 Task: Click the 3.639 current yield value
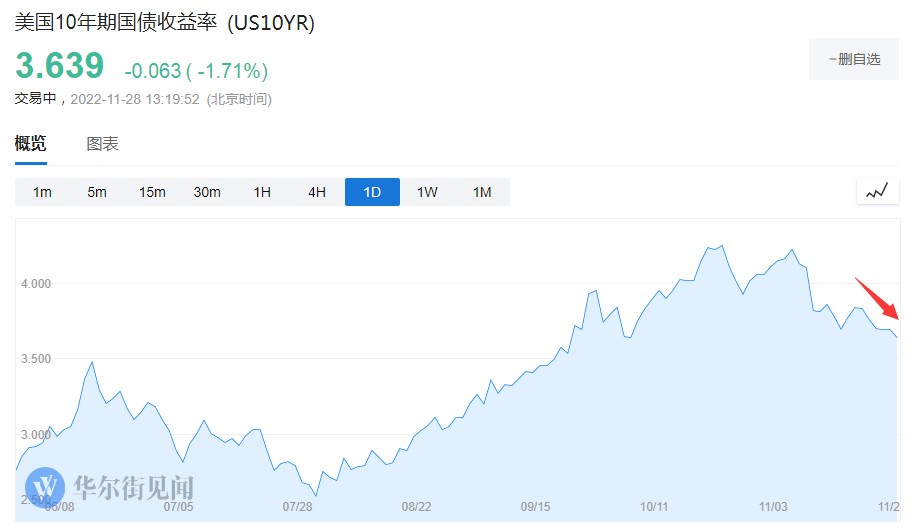[59, 66]
